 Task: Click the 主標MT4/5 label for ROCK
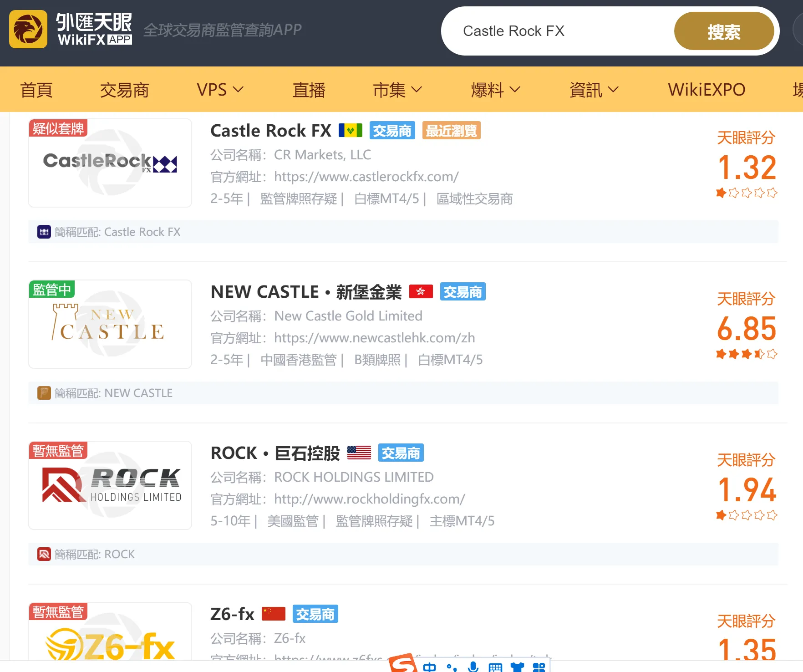pos(462,521)
